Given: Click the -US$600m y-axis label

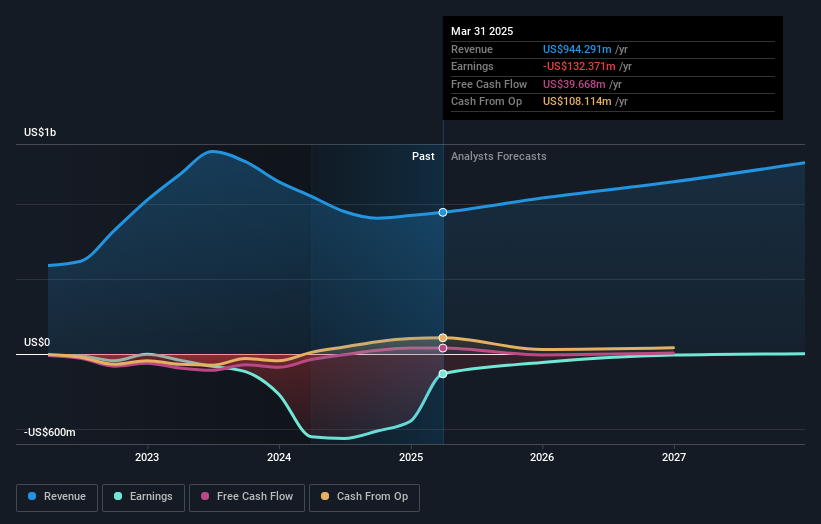Looking at the screenshot, I should pos(50,432).
